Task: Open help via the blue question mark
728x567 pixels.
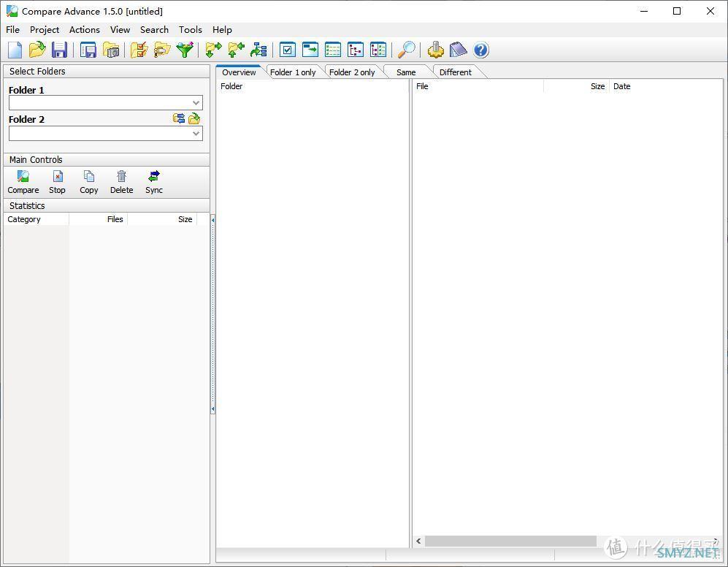Action: tap(480, 50)
